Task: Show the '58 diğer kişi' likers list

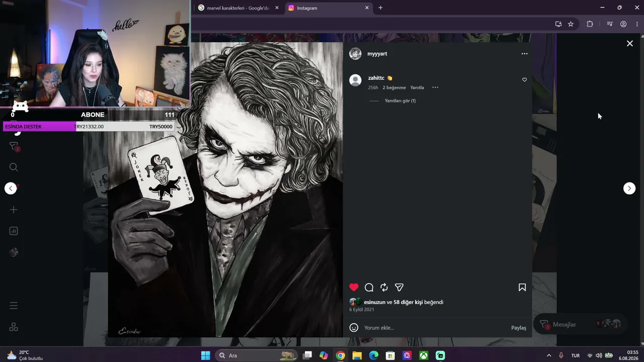Action: (408, 302)
